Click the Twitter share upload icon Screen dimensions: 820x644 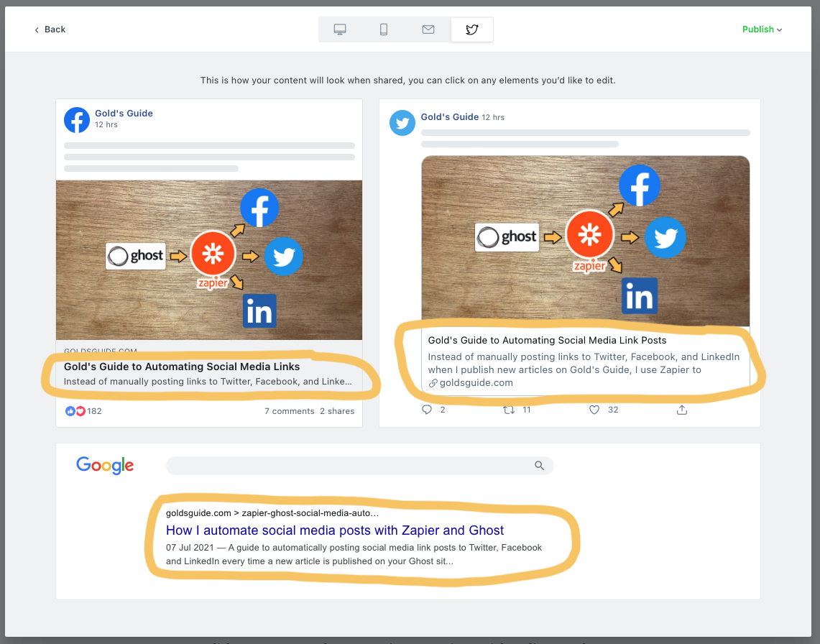tap(682, 410)
